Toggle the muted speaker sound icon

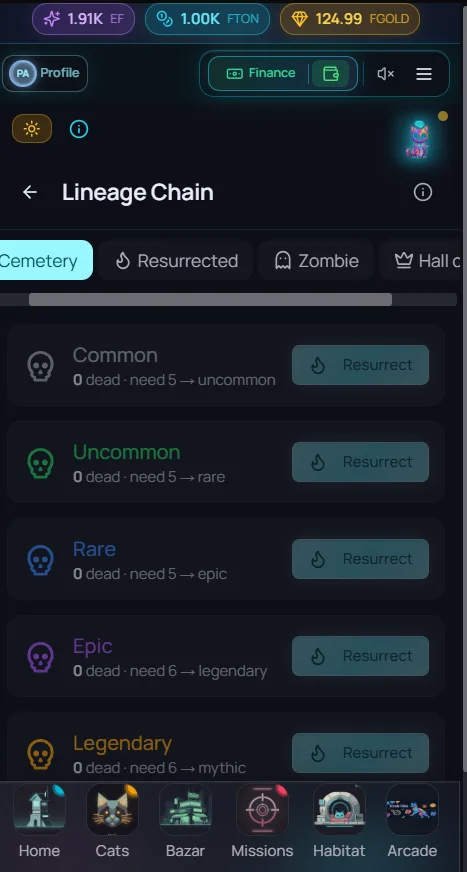tap(385, 73)
